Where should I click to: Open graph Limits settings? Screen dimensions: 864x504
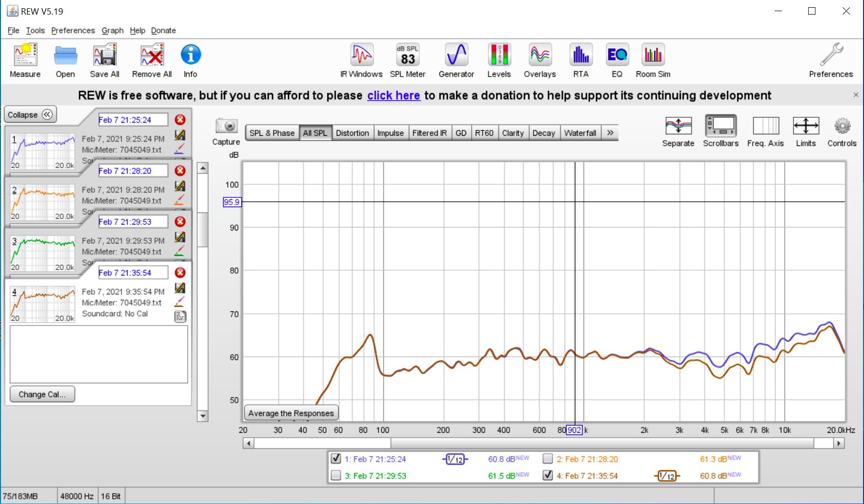point(806,131)
